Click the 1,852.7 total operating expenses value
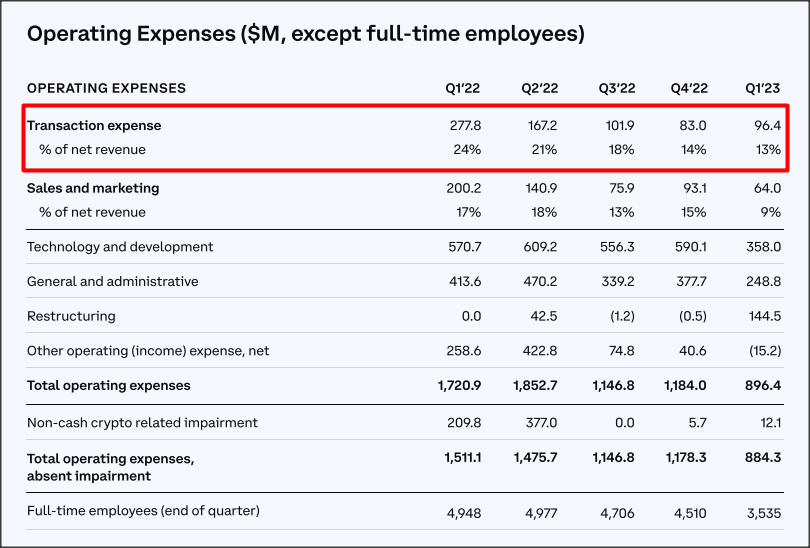 coord(535,386)
